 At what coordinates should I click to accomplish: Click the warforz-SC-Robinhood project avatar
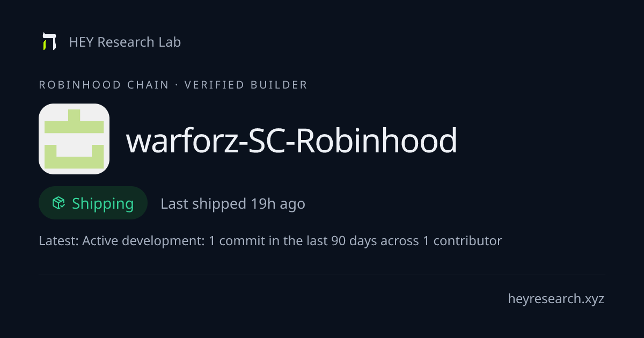pos(74,139)
